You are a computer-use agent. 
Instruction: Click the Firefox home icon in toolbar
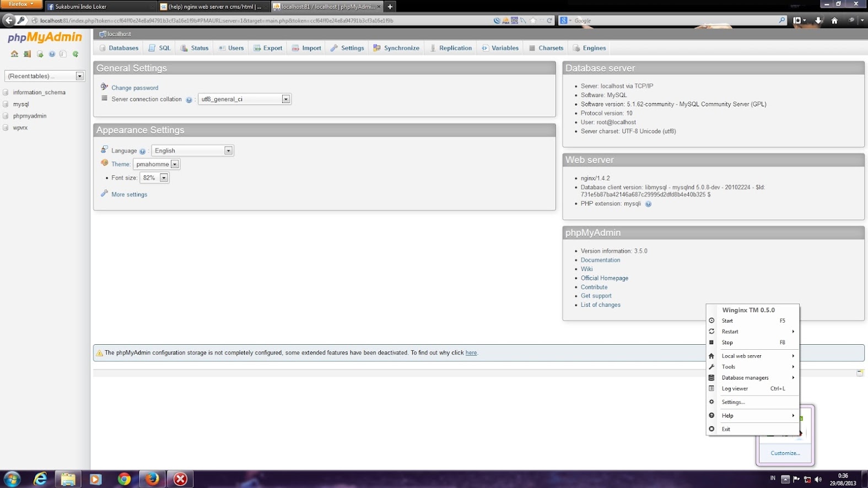point(834,20)
